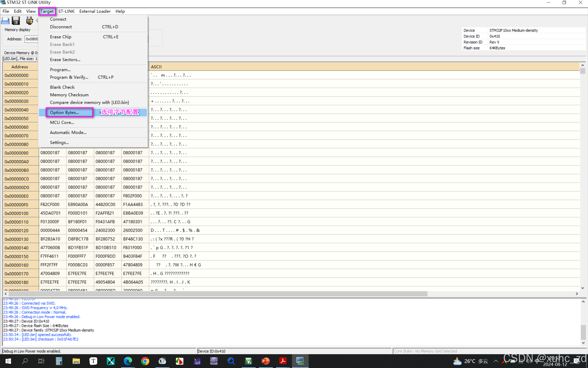This screenshot has height=368, width=588.
Task: Select Compare device memory with [LED.bin]
Action: click(x=93, y=103)
